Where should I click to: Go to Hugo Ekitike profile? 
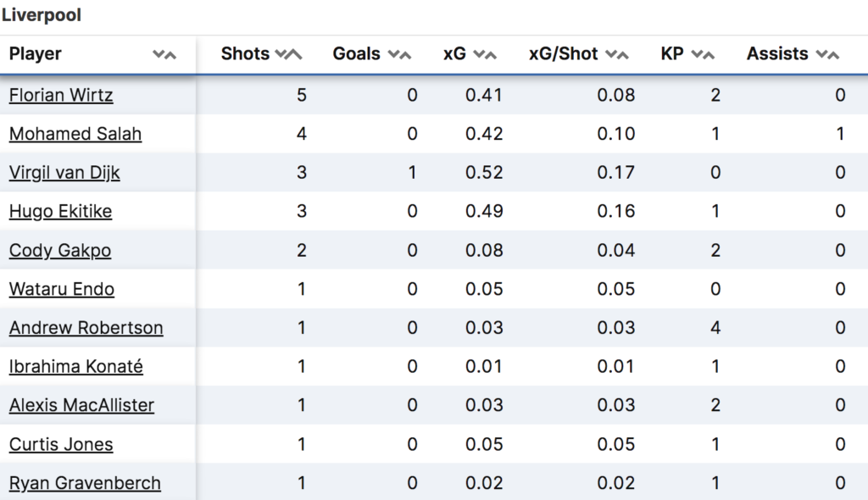[60, 212]
